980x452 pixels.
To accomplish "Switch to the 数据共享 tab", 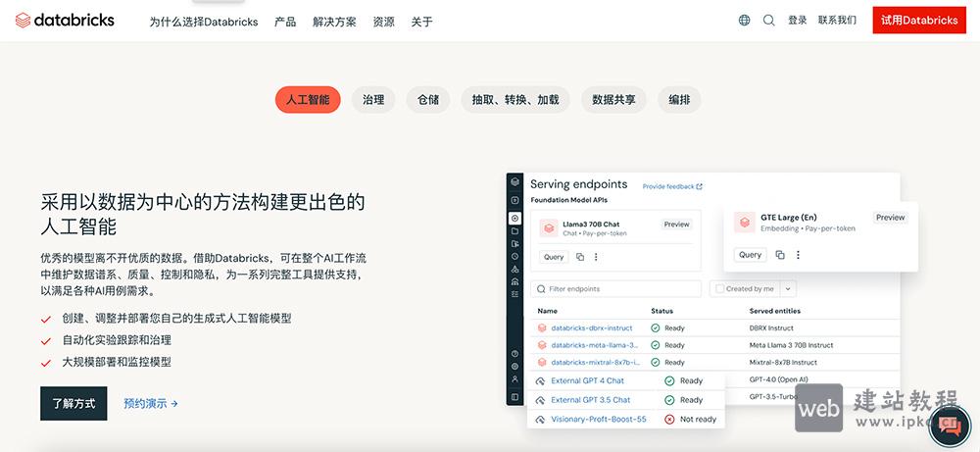I will [x=613, y=99].
